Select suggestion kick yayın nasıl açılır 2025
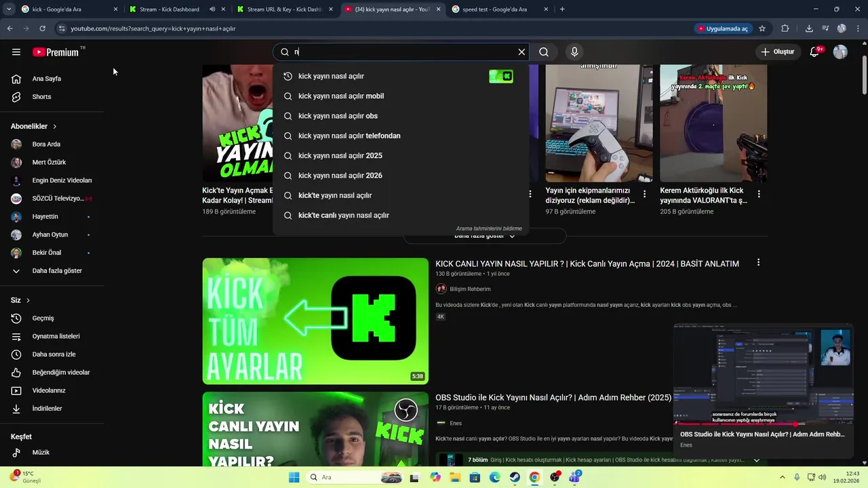 click(x=400, y=156)
